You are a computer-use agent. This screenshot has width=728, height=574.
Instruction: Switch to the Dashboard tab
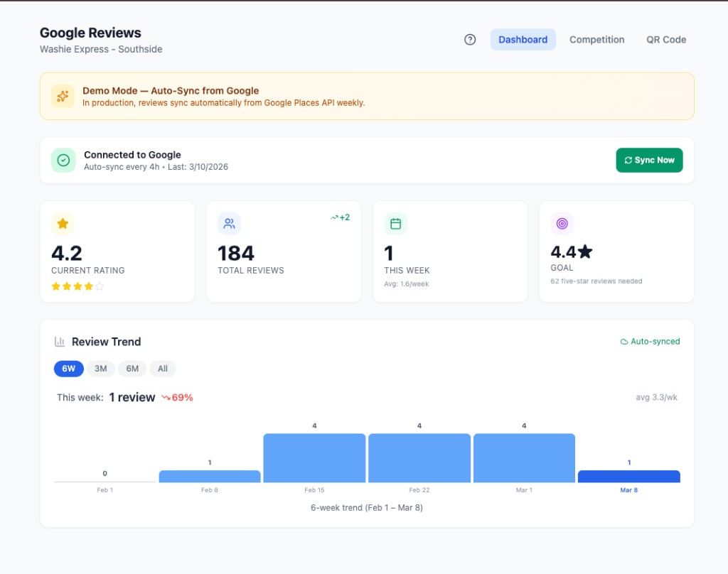tap(523, 40)
